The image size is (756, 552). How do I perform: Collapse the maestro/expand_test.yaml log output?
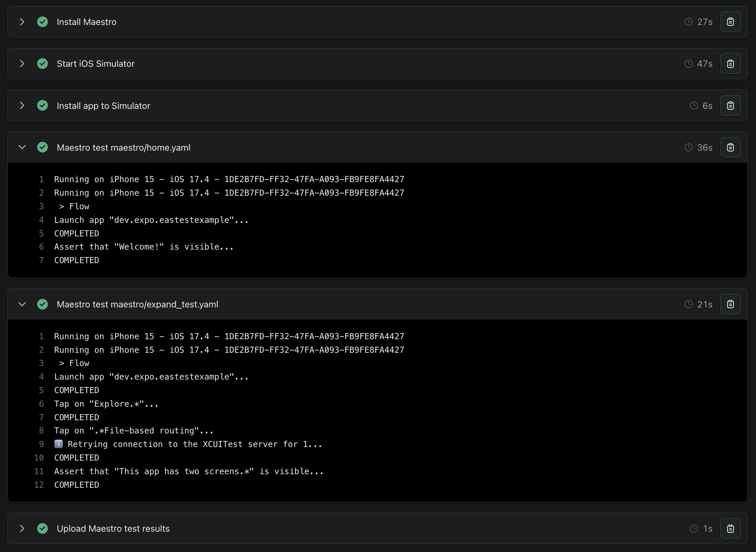[22, 304]
